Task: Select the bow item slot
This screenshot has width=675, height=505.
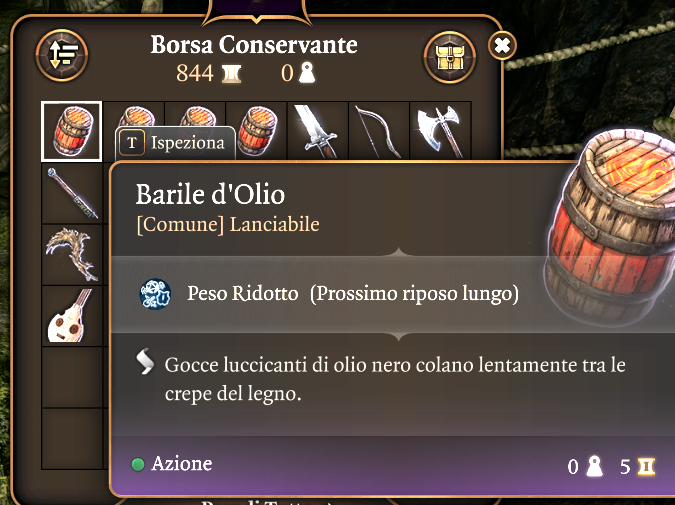Action: pos(378,131)
